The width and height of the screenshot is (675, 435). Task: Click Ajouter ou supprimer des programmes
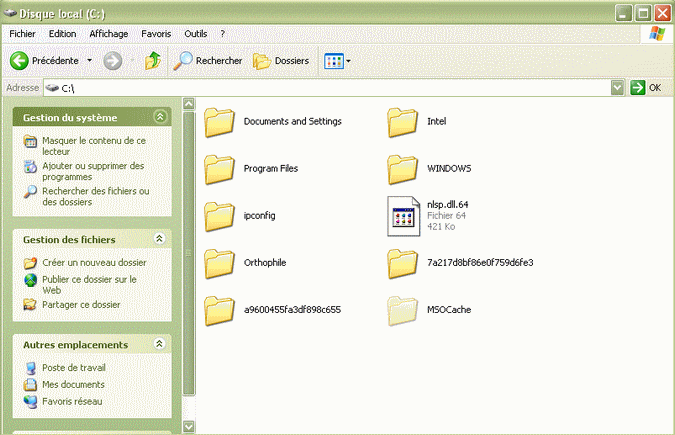[x=93, y=171]
